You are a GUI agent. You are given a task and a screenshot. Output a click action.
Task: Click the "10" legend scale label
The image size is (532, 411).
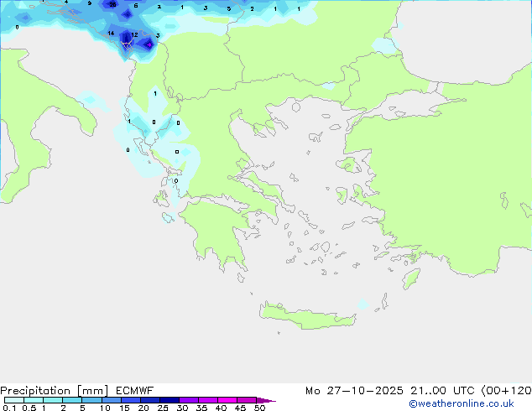point(105,408)
